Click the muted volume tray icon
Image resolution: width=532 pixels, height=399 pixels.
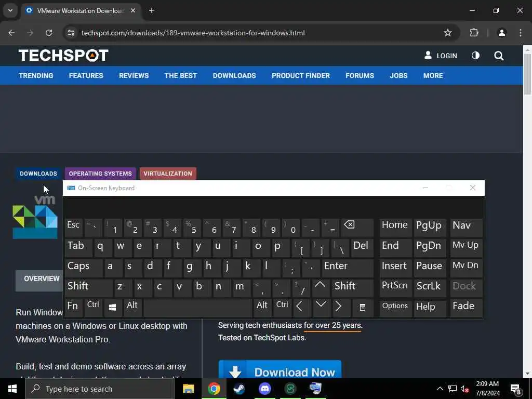coord(465,389)
